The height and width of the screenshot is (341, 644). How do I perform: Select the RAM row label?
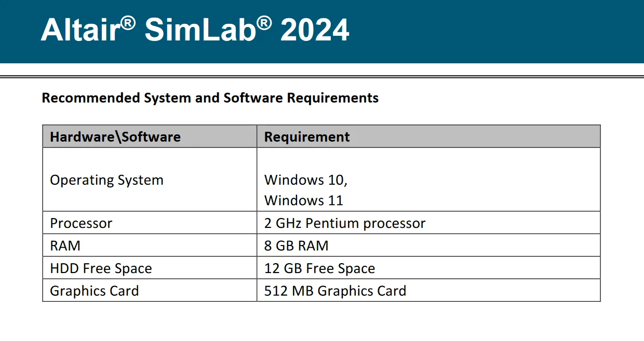[x=65, y=245]
